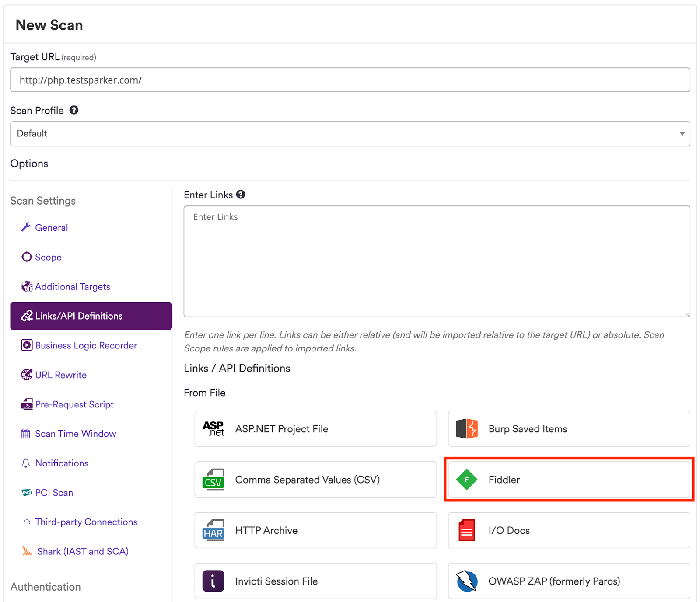
Task: Open the Enter Links help tooltip
Action: coord(241,194)
